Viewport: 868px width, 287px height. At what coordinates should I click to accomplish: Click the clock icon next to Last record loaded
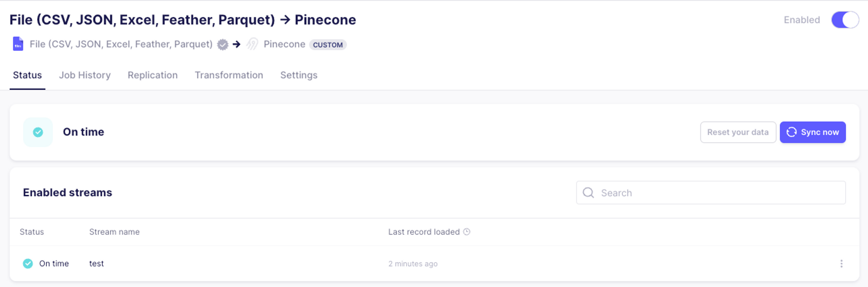tap(467, 232)
